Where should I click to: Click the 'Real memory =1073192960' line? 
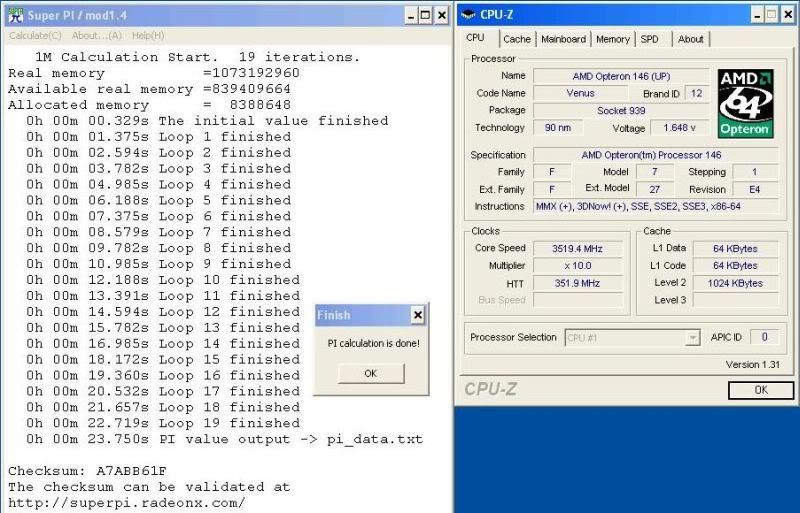(154, 73)
